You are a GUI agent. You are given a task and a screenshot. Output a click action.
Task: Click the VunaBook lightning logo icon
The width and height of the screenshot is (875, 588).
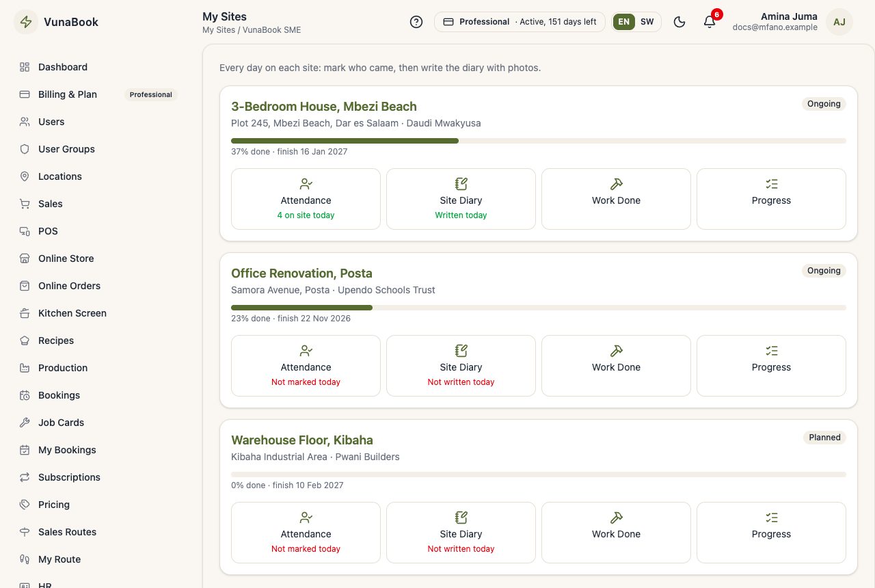(x=26, y=22)
